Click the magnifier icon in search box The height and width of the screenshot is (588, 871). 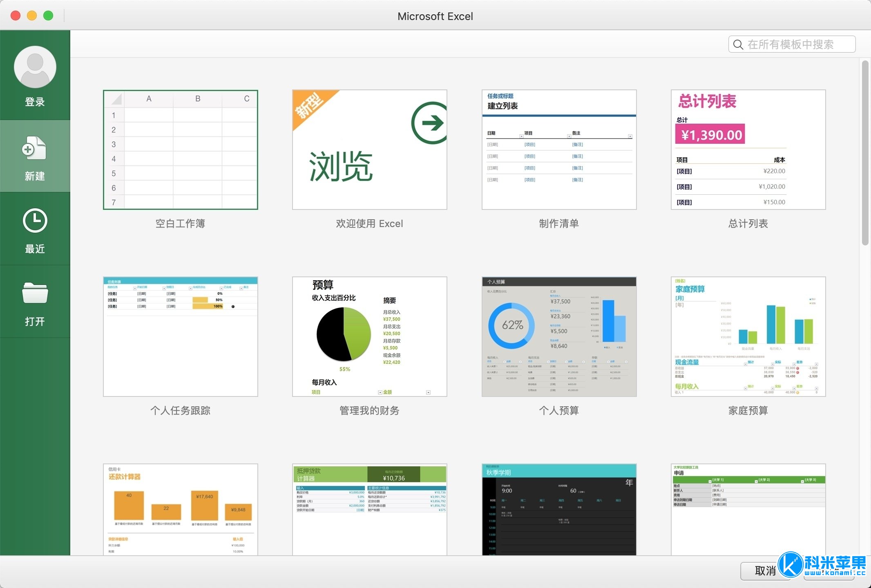738,45
